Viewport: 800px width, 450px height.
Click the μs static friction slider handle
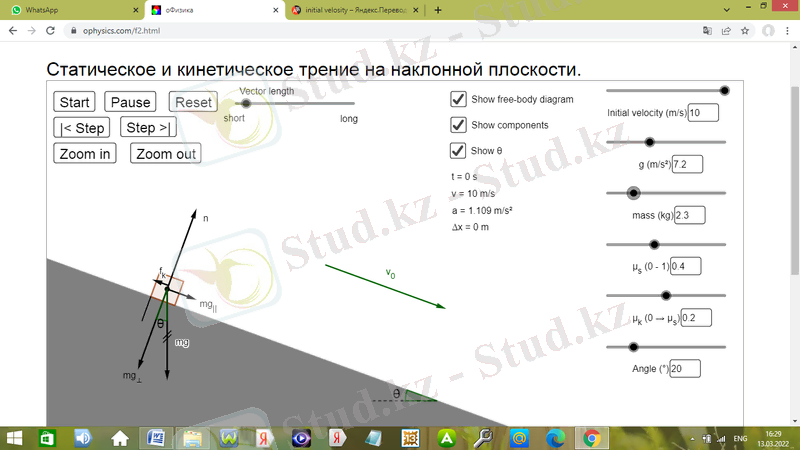(x=654, y=245)
